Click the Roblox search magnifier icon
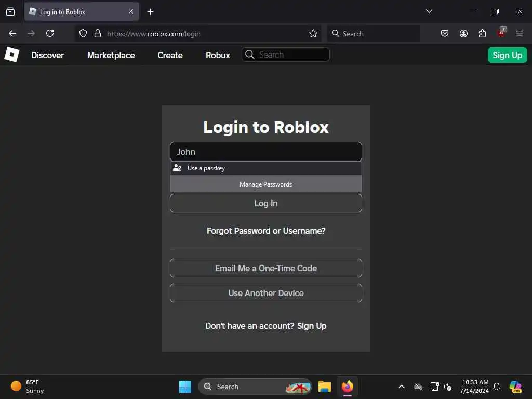This screenshot has height=399, width=532. click(250, 55)
